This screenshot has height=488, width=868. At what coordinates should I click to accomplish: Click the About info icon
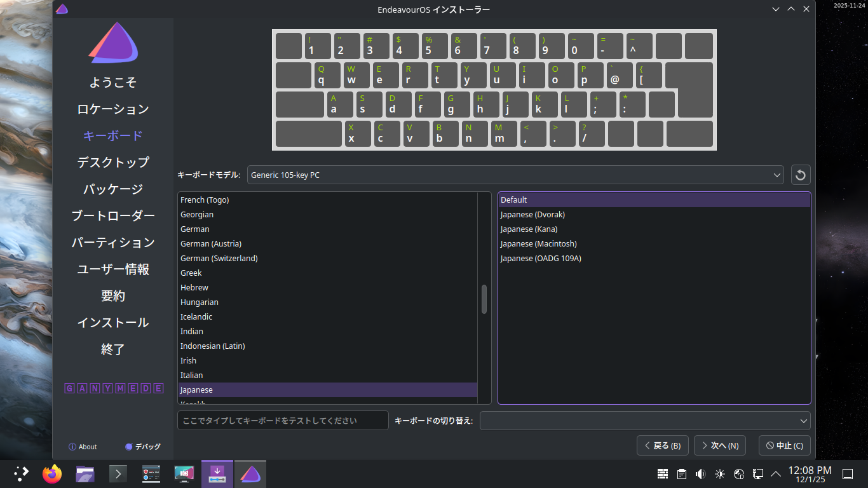[x=72, y=447]
